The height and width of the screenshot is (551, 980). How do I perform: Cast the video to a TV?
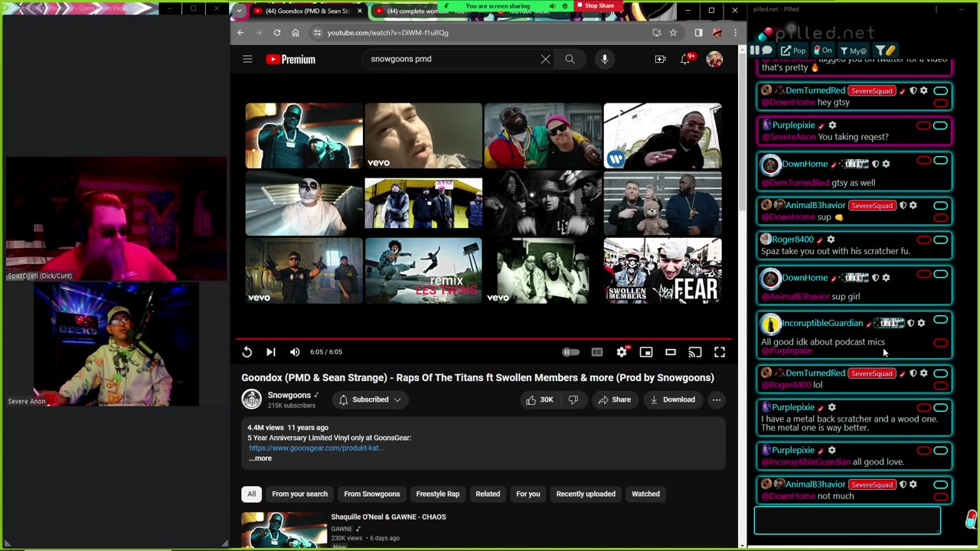(x=695, y=352)
